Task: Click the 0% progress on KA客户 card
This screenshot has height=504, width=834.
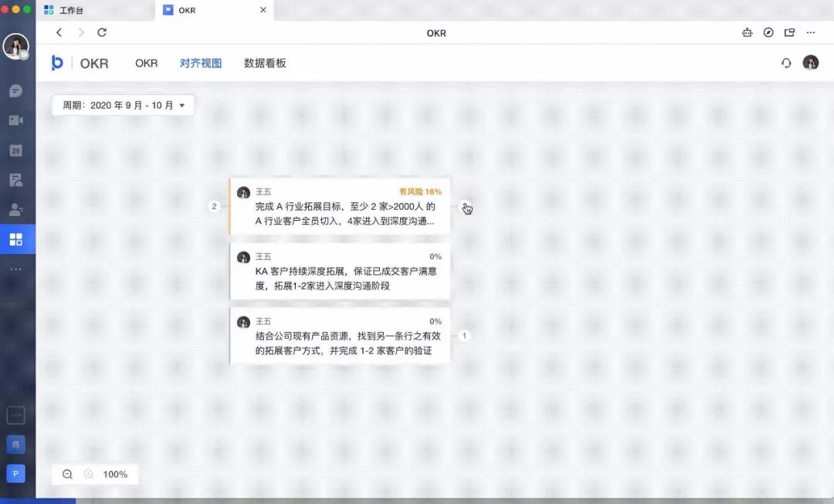Action: 436,257
